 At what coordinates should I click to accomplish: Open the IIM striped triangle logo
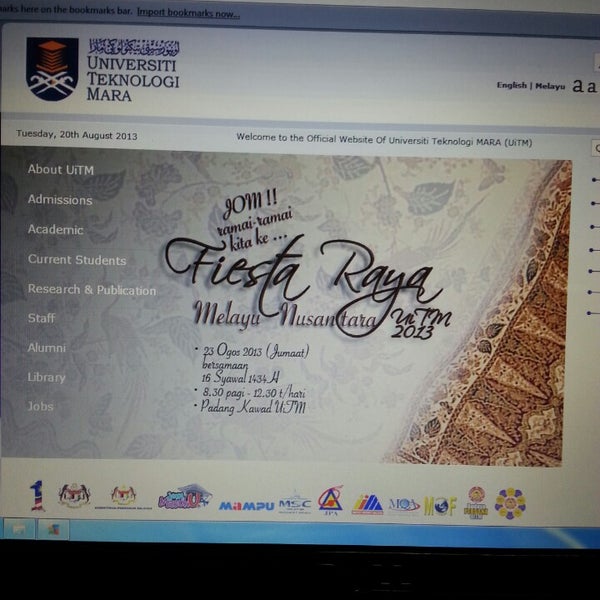367,504
